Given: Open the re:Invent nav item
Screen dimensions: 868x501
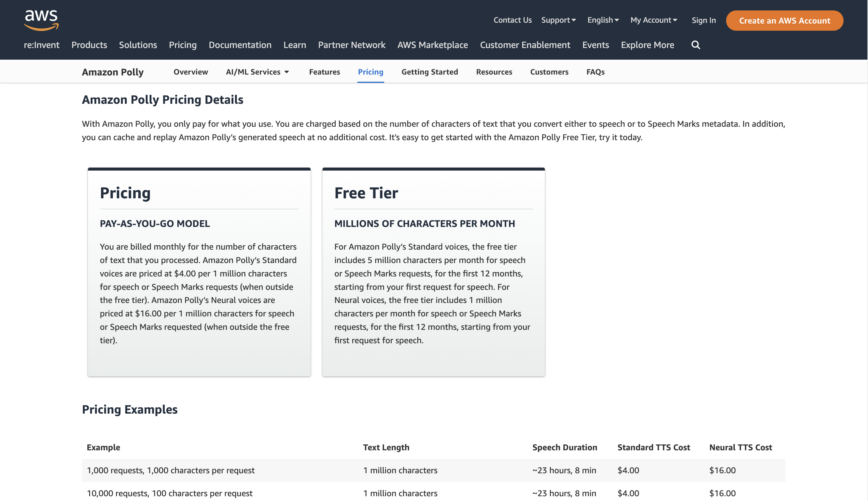Looking at the screenshot, I should coord(41,45).
